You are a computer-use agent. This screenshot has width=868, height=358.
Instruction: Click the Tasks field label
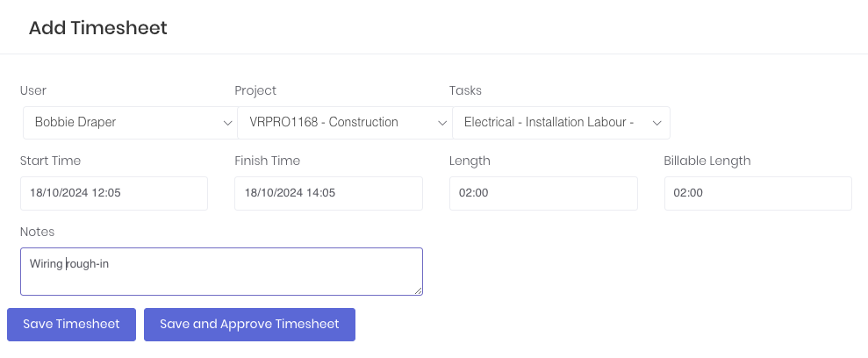[465, 90]
